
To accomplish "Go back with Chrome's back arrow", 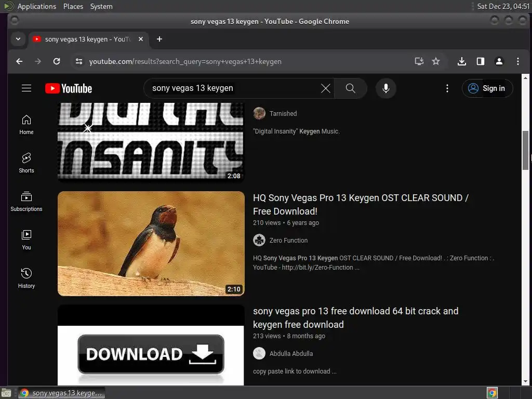I will tap(19, 61).
